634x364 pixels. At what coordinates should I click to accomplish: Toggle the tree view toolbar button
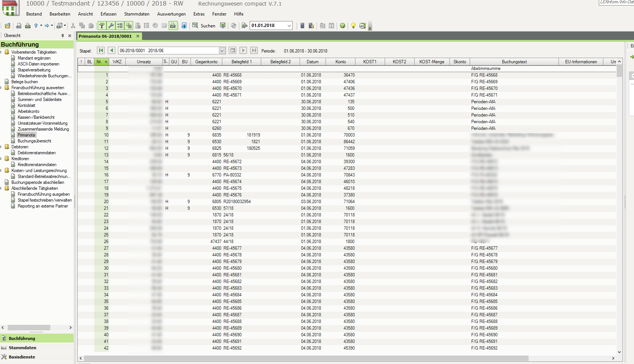pyautogui.click(x=102, y=26)
